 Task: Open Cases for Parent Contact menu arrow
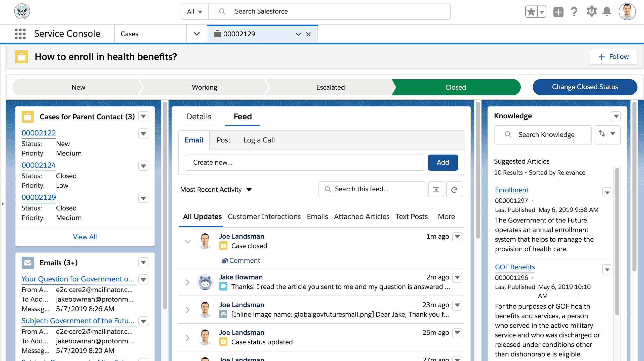143,116
